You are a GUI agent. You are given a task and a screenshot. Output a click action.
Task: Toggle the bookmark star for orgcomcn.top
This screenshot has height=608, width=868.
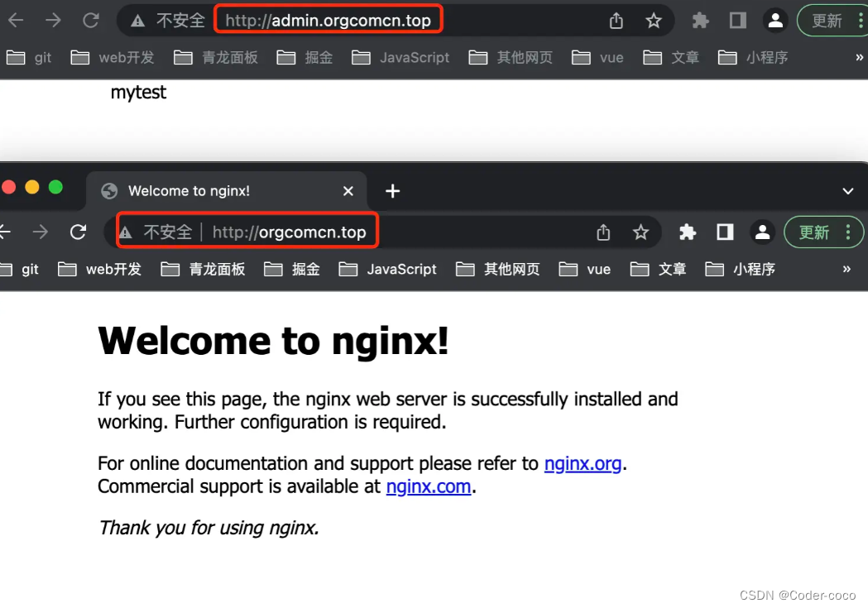click(641, 232)
